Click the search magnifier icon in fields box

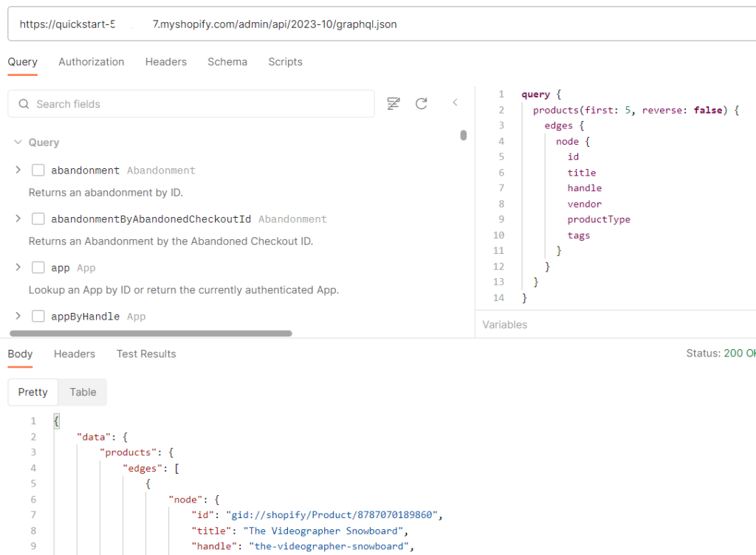tap(24, 104)
